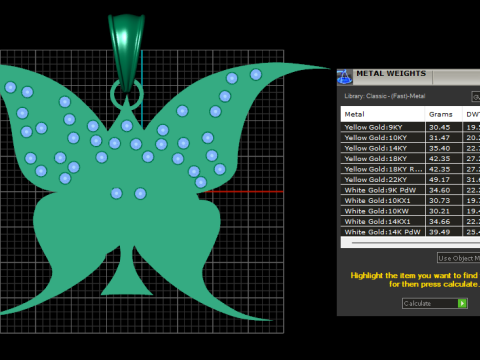Viewport: 480px width, 360px height.
Task: Select the White Gold:9K PdW row
Action: 410,190
